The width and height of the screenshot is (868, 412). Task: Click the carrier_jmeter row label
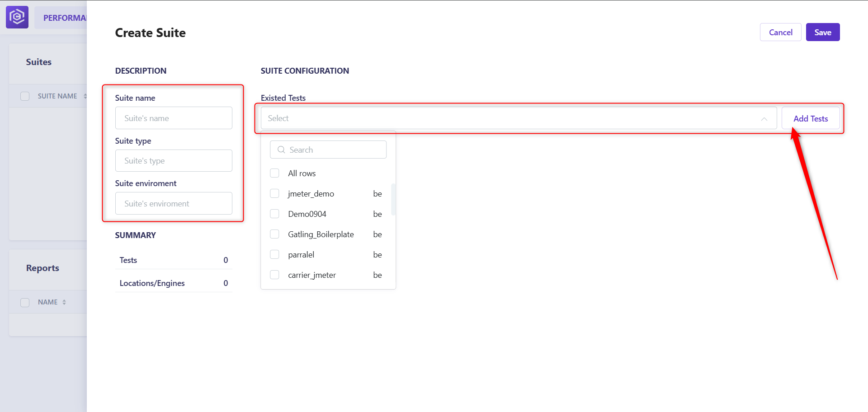(312, 275)
